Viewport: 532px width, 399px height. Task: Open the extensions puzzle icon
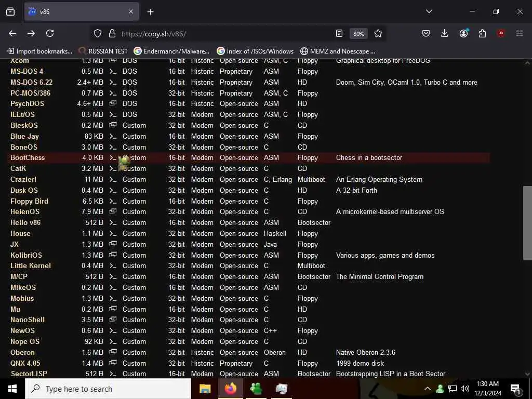(482, 33)
